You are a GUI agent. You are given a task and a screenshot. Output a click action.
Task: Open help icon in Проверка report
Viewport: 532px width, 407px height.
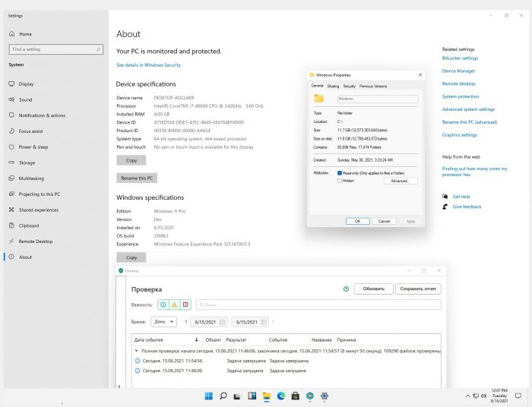(346, 289)
